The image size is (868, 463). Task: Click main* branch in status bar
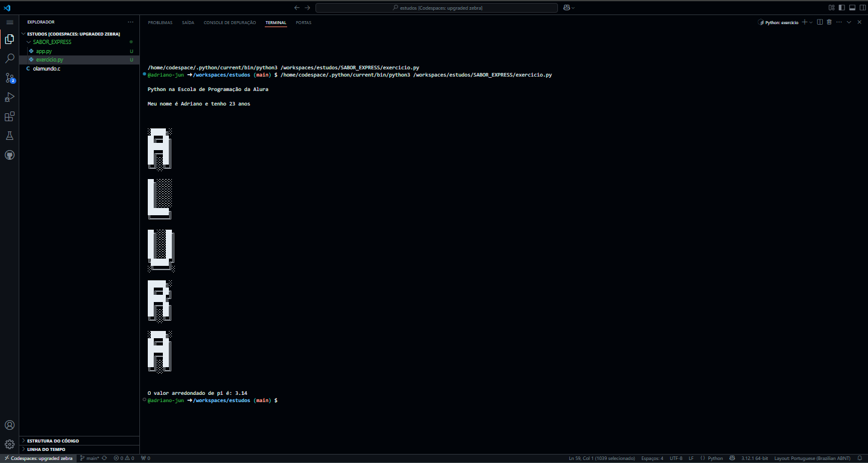point(90,458)
